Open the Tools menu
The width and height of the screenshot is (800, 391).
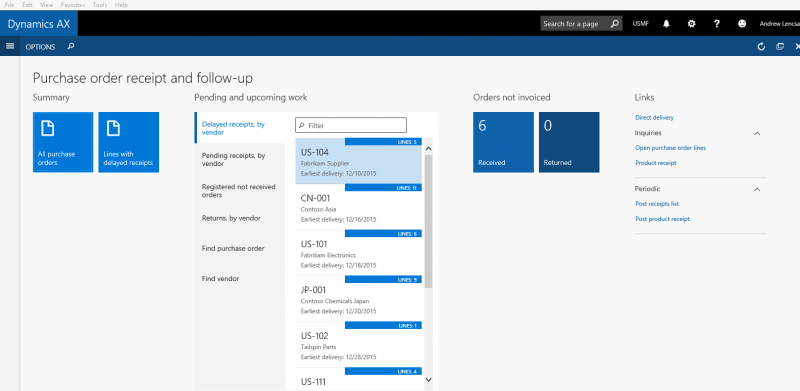coord(100,5)
